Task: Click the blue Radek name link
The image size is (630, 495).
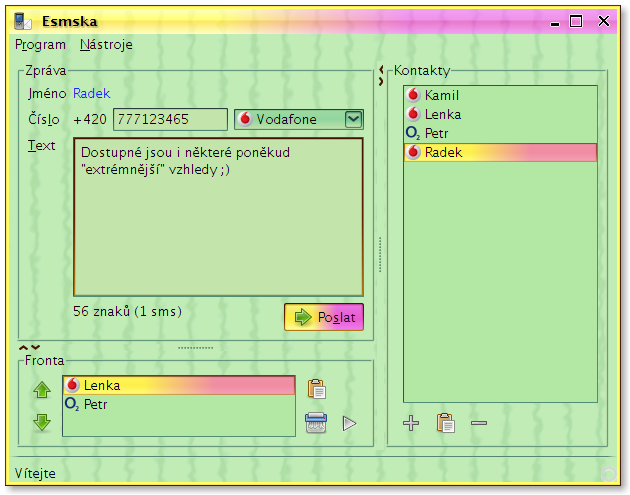Action: pos(92,94)
